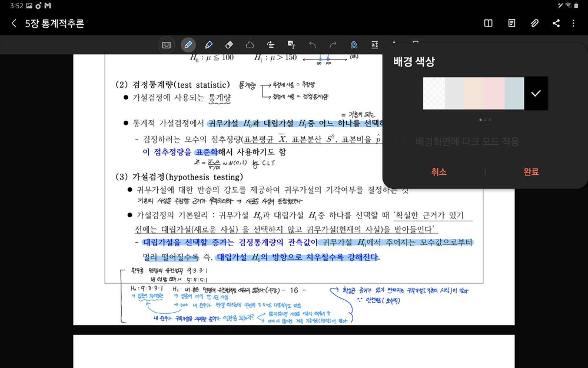Screen dimensions: 588x368
Task: Tap the easy writing pad icon
Action: click(374, 45)
